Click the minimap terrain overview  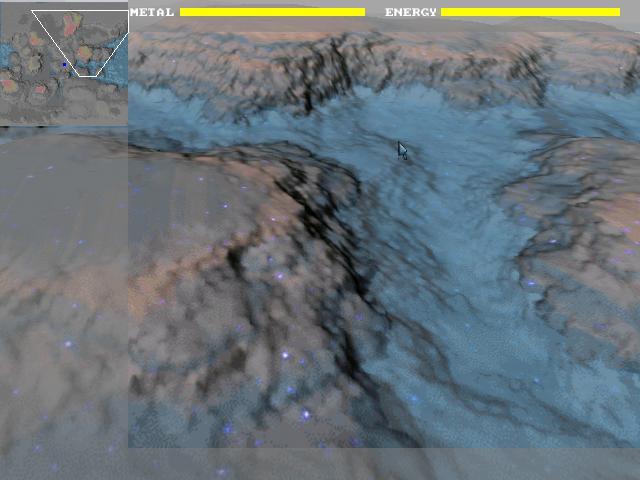[64, 63]
